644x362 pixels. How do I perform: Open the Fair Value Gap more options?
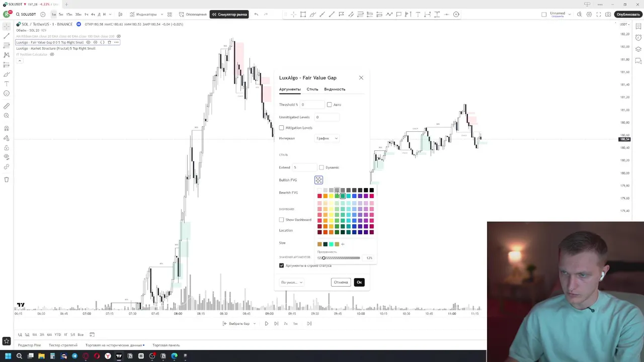pos(116,42)
